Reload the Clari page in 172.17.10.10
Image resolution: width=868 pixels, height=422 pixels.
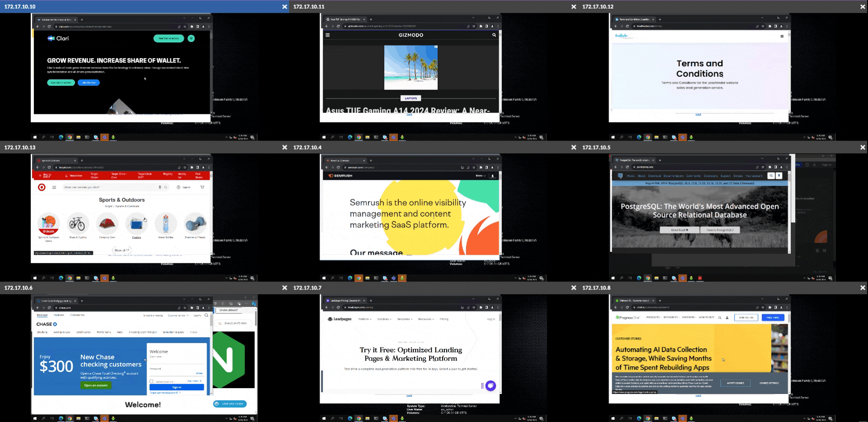(x=49, y=27)
